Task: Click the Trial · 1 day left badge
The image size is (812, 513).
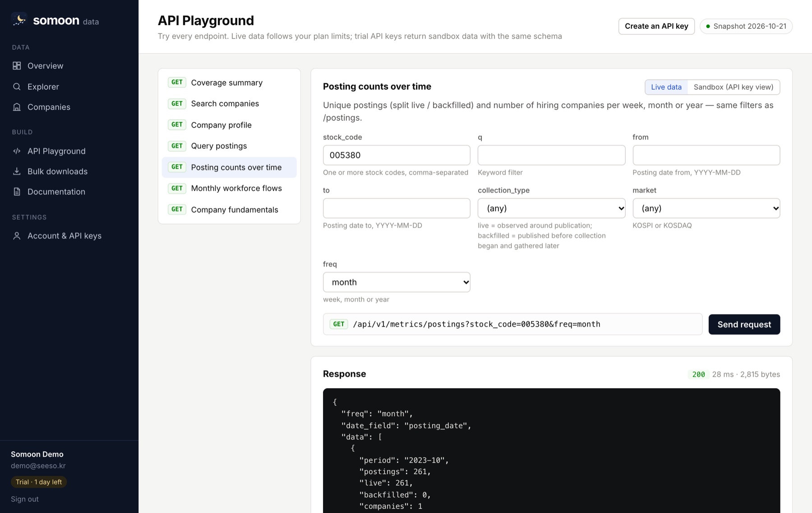Action: 39,482
